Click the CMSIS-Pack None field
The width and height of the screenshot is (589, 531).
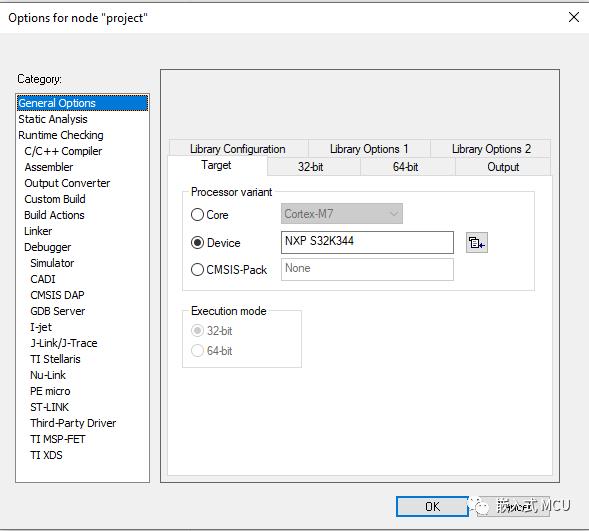click(367, 269)
